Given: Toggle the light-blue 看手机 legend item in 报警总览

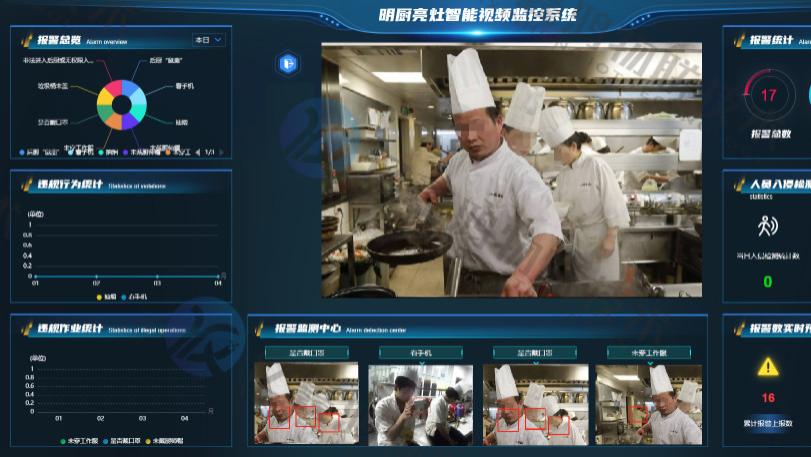Looking at the screenshot, I should [81, 153].
